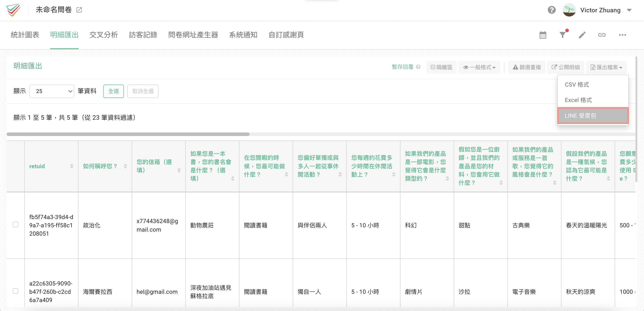Open the filter funnel icon
The width and height of the screenshot is (644, 311).
[563, 34]
